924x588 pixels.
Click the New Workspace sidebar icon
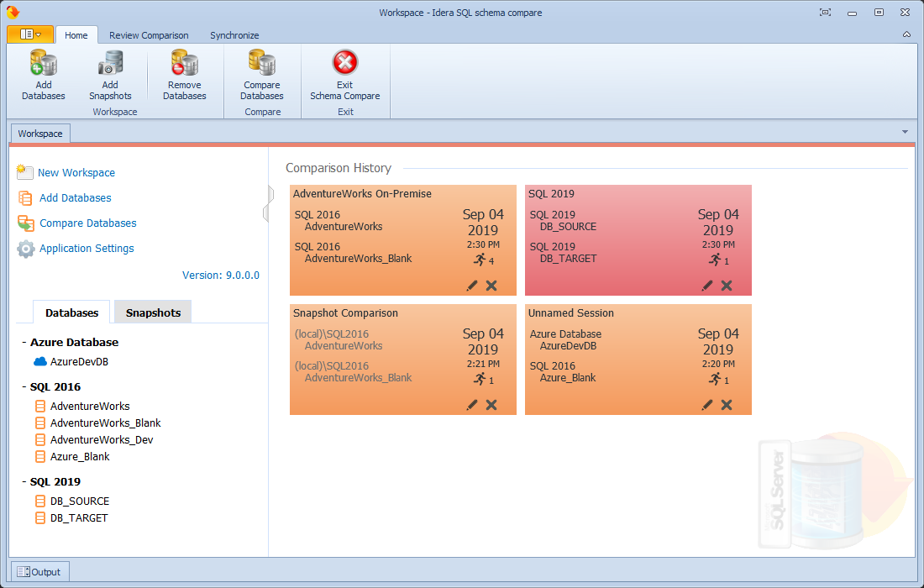pyautogui.click(x=24, y=172)
